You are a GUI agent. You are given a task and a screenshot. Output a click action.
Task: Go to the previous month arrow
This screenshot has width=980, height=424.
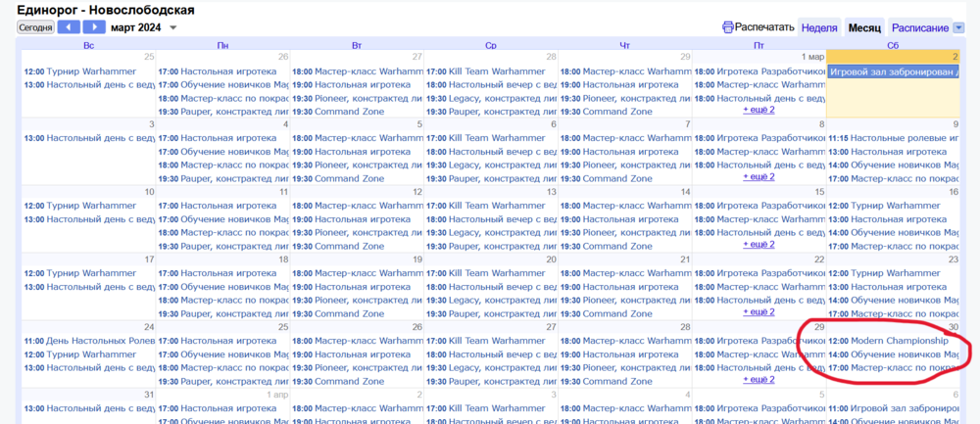pyautogui.click(x=69, y=27)
